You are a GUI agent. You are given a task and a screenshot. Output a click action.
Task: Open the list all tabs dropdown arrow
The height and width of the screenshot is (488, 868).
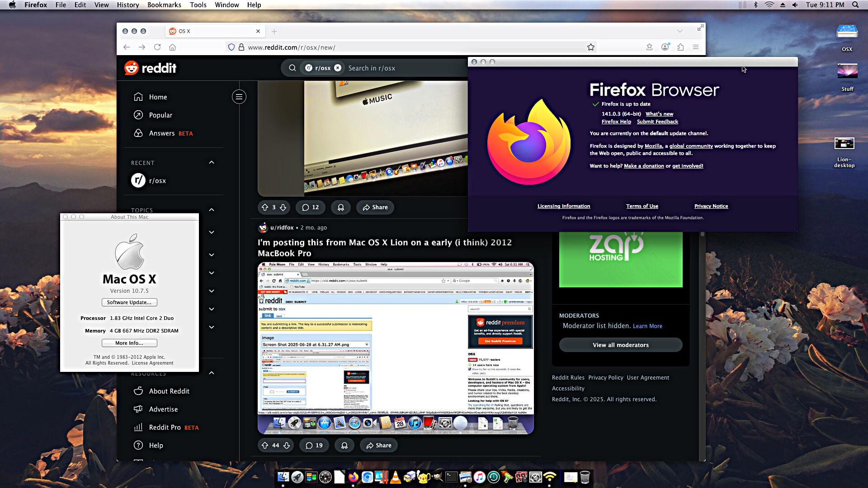point(679,31)
